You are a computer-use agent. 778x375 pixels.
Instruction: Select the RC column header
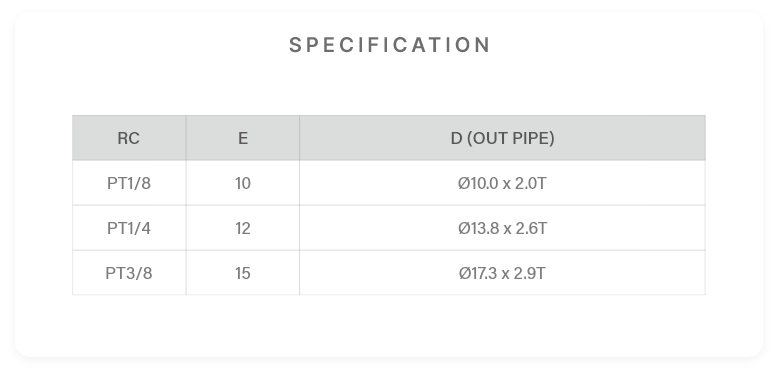[129, 138]
